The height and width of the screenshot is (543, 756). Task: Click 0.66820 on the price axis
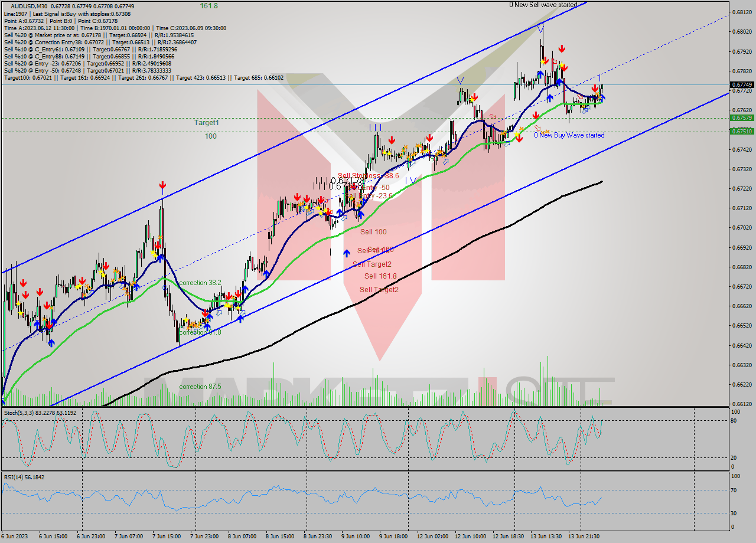pos(742,267)
